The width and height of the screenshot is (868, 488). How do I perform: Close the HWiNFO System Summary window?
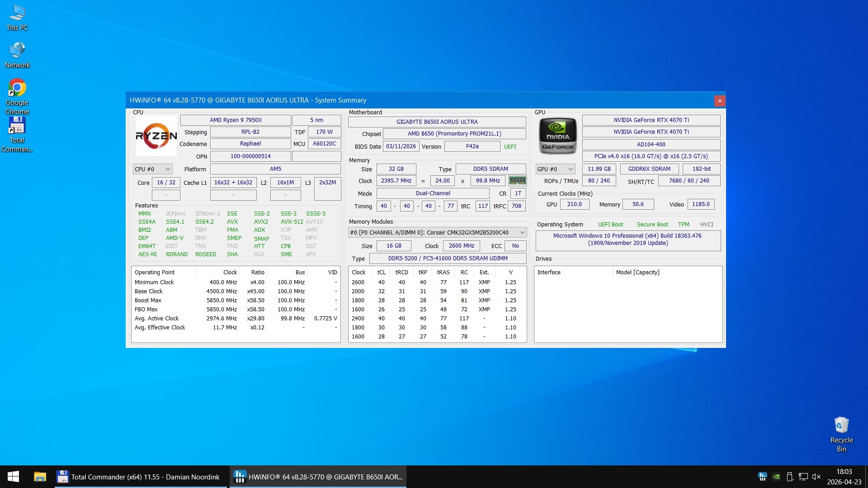click(720, 100)
